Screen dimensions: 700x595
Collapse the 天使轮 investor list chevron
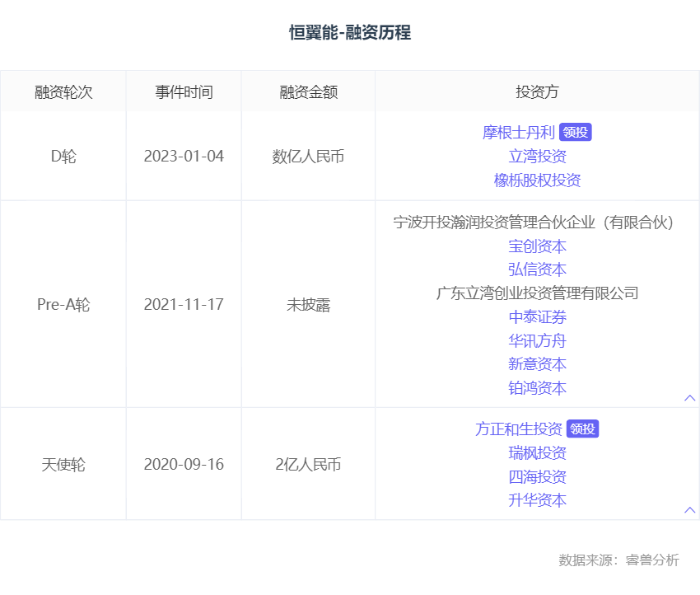[x=690, y=510]
